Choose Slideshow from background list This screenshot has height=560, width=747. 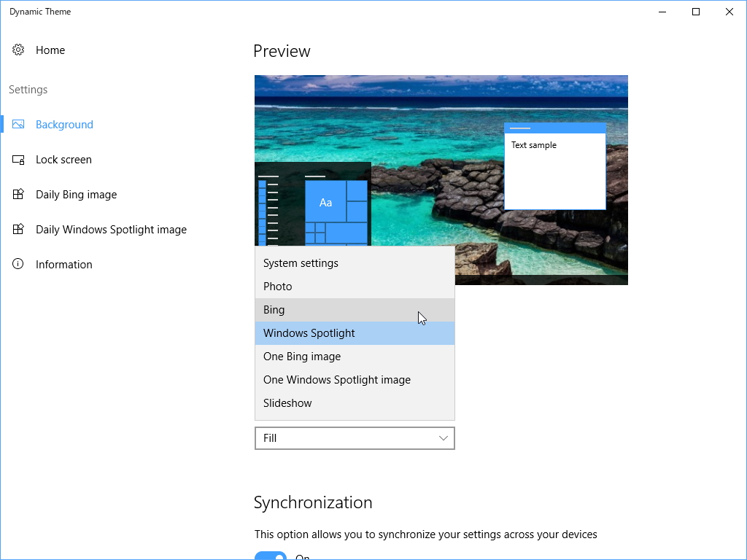(355, 402)
